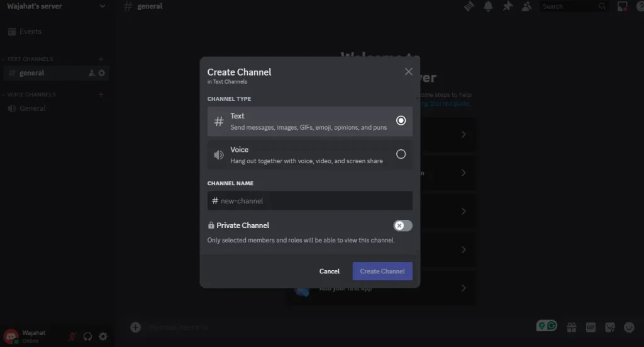Viewport: 644px width, 347px height.
Task: Open the inbox icon in header
Action: 622,6
